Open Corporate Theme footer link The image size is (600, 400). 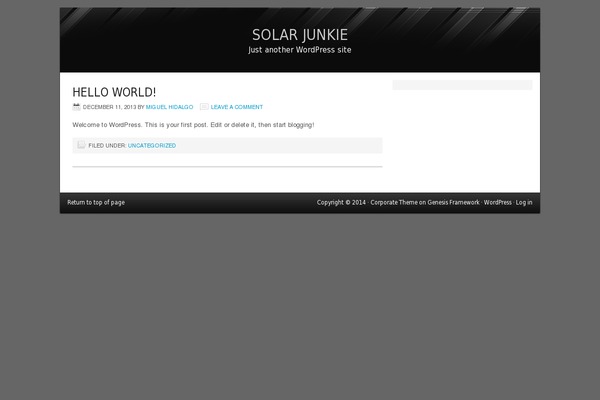[x=394, y=202]
